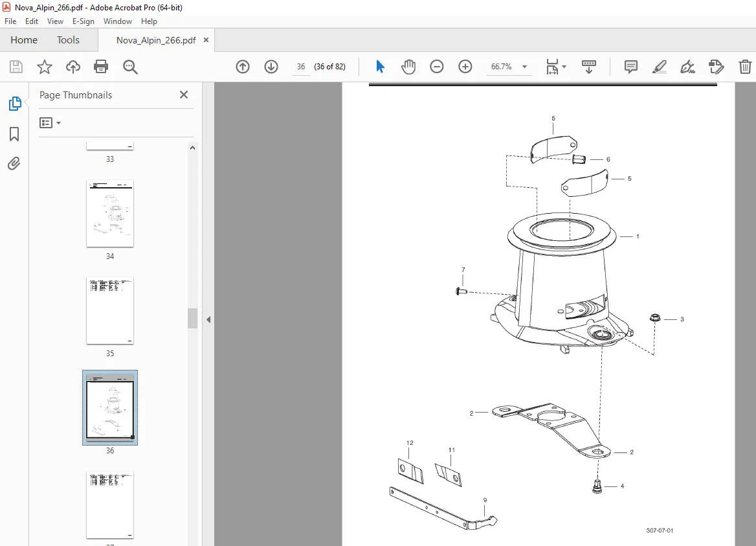Zoom in with plus icon
Image resolution: width=756 pixels, height=546 pixels.
[465, 67]
